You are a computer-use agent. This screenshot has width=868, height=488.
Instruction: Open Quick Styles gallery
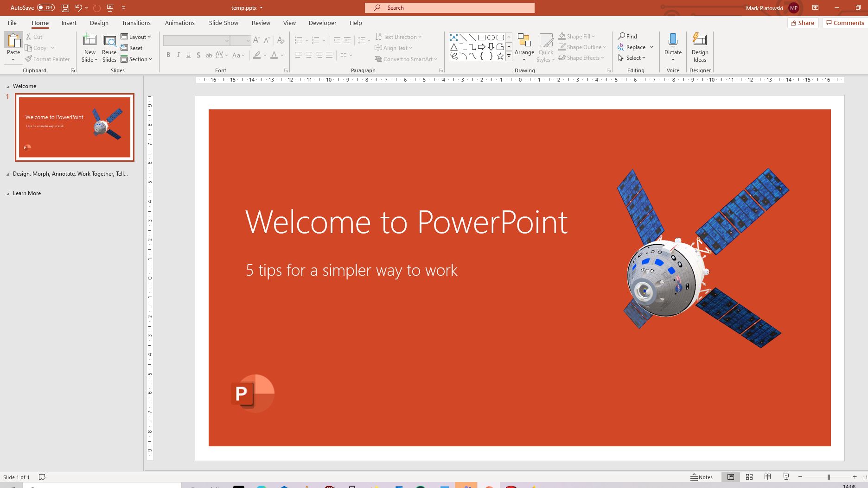(x=546, y=47)
